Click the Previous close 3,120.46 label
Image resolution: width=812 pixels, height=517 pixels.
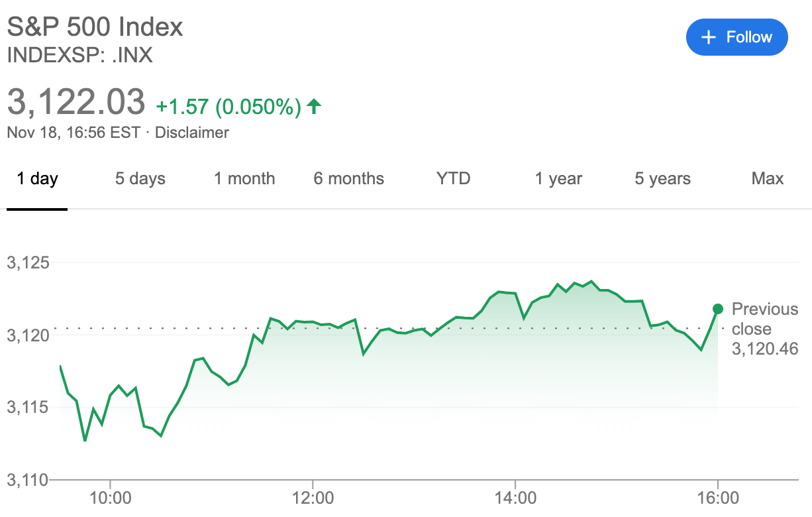(765, 329)
